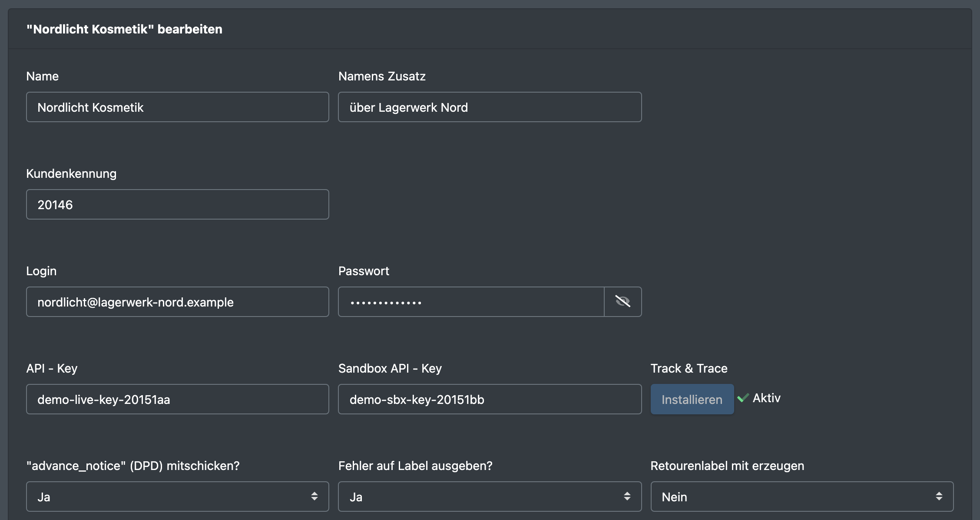The width and height of the screenshot is (980, 520).
Task: Focus the Name field with Nordlicht Kosmetik
Action: 177,107
